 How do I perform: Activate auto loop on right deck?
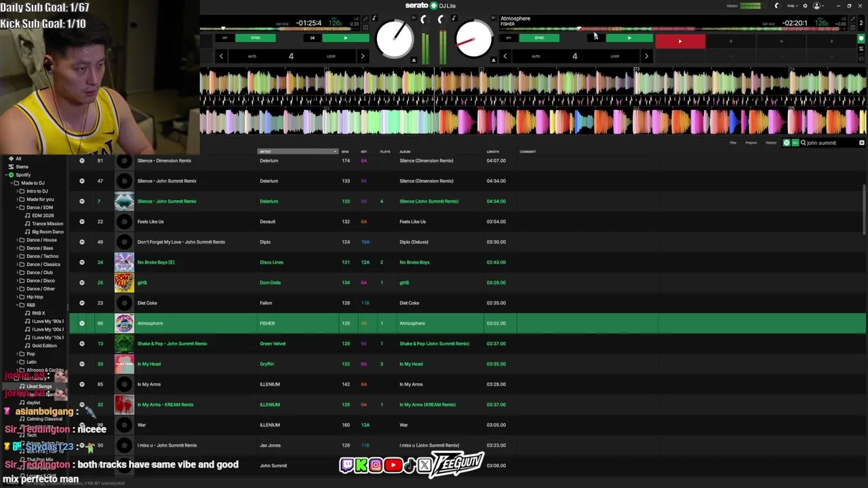(574, 56)
